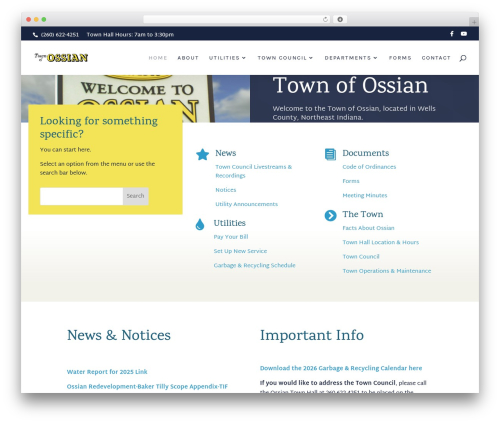
Task: Click The Town arrow circle icon
Action: 330,215
